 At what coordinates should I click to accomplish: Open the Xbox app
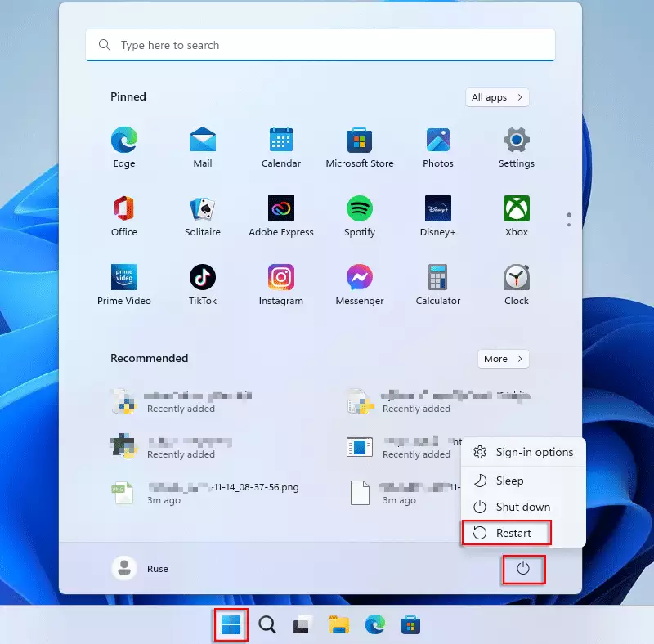click(516, 209)
